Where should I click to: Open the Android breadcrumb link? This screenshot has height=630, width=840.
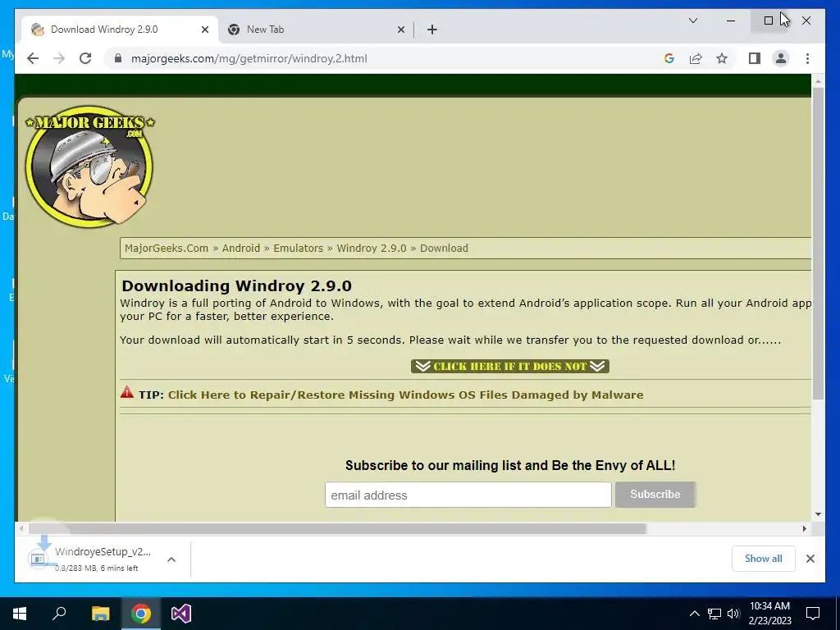click(241, 248)
